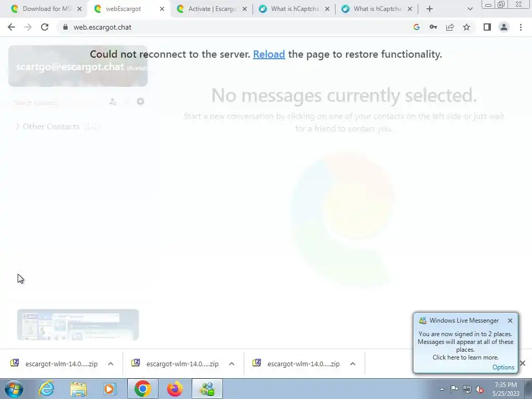Bookmark this page with the star icon
This screenshot has width=532, height=399.
click(x=467, y=27)
